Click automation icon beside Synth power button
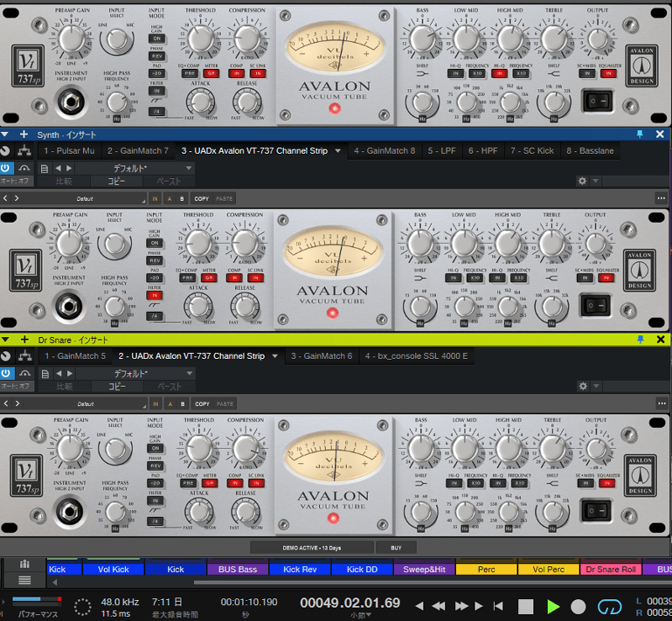Viewport: 672px width, 621px height. point(24,168)
